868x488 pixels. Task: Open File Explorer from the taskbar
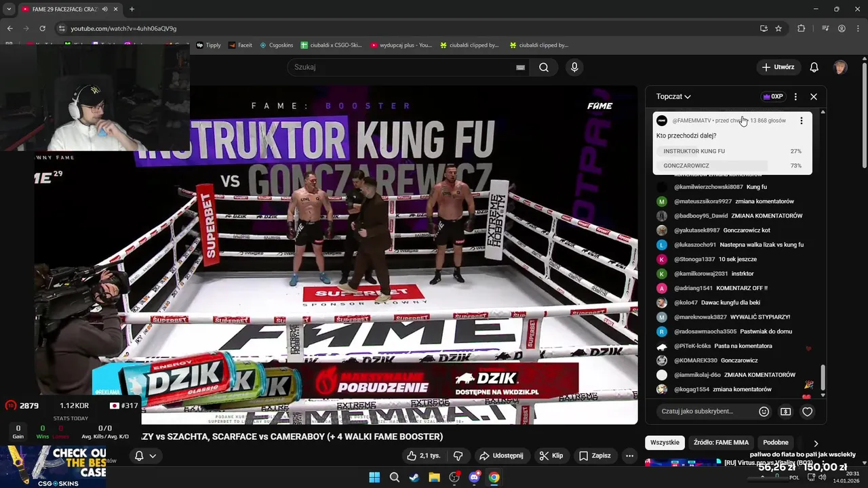pos(434,477)
